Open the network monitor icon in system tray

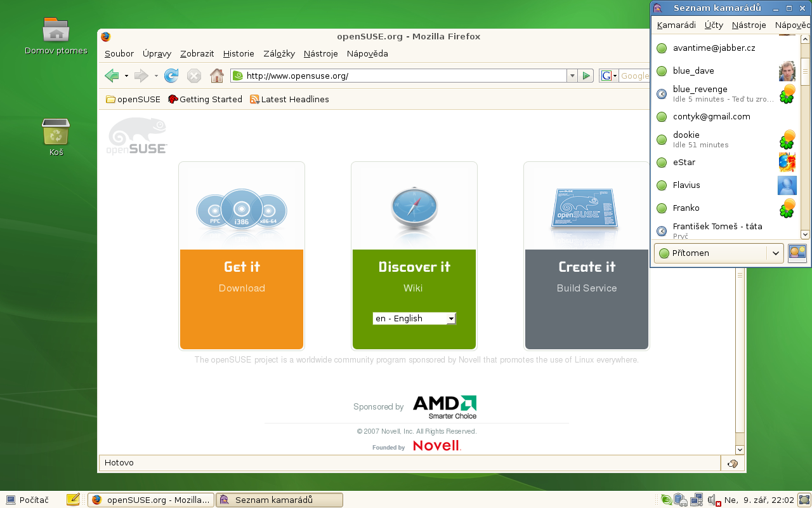(697, 500)
